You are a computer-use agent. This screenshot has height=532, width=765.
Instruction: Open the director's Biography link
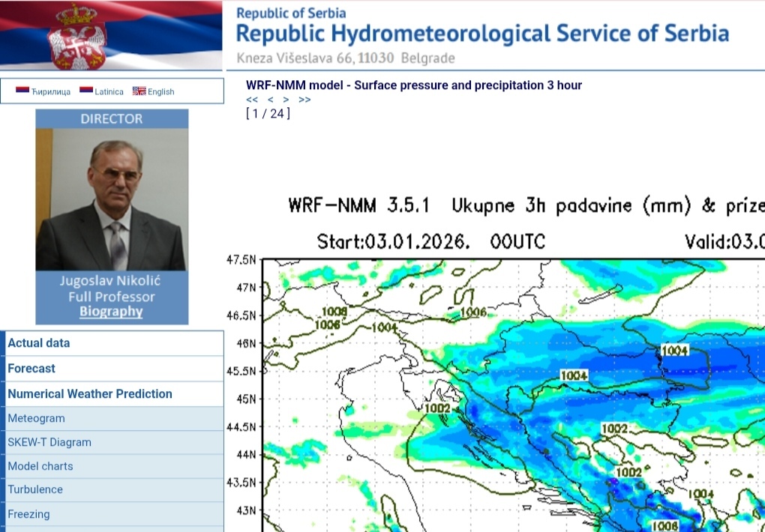tap(111, 312)
